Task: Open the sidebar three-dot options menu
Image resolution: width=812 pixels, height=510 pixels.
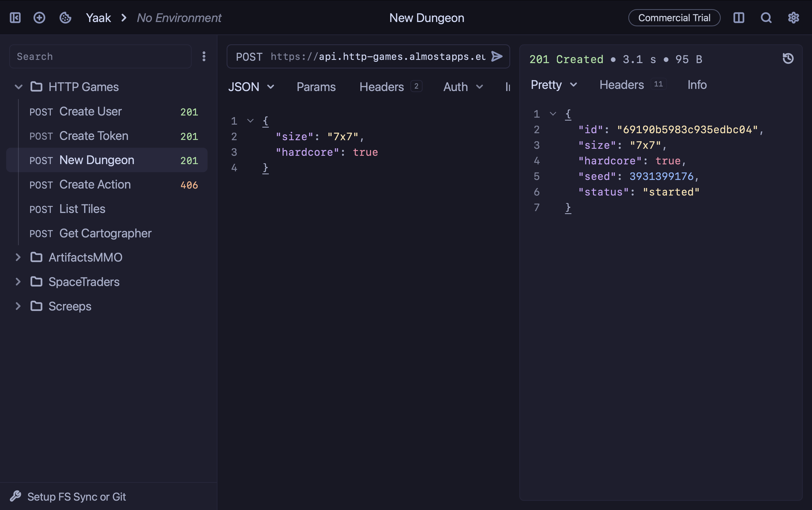Action: click(204, 56)
